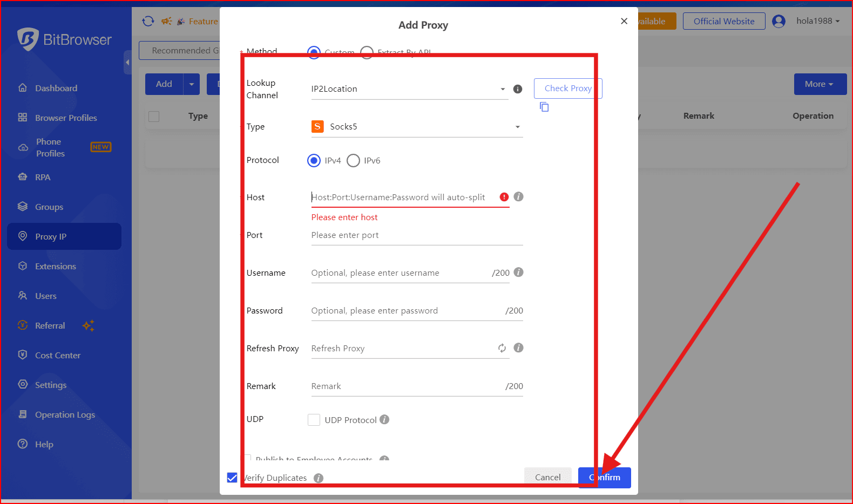Click the info icon next to Verify Duplicates
The width and height of the screenshot is (853, 504).
point(319,478)
